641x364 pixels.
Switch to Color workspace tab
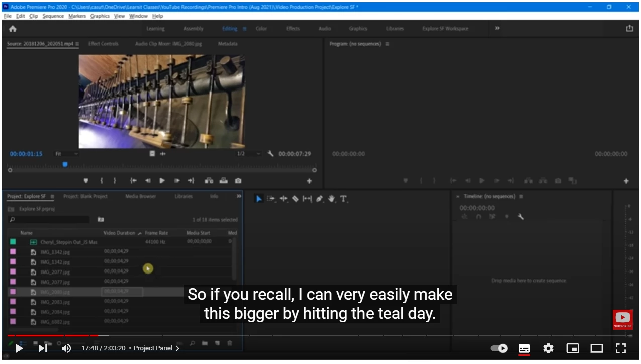click(x=261, y=29)
